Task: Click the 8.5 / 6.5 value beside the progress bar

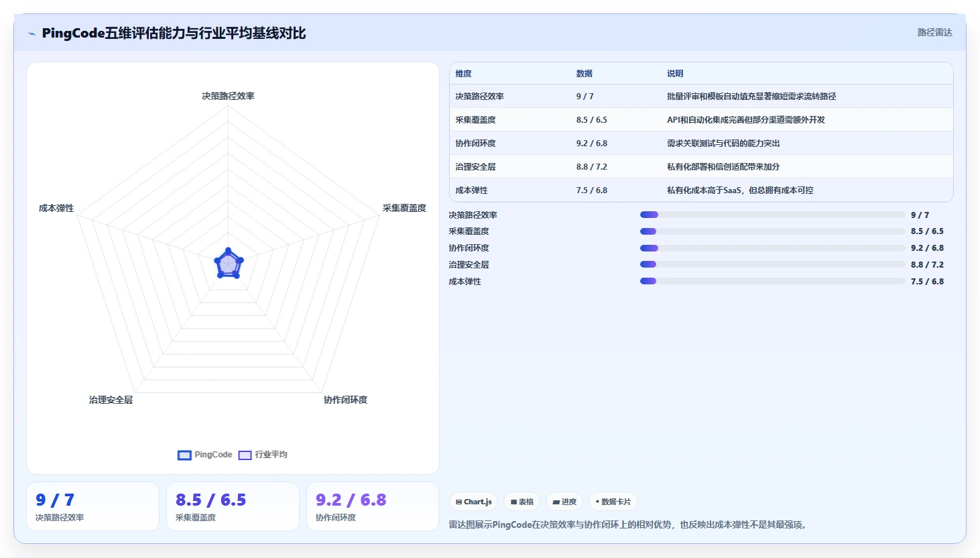Action: pos(927,231)
